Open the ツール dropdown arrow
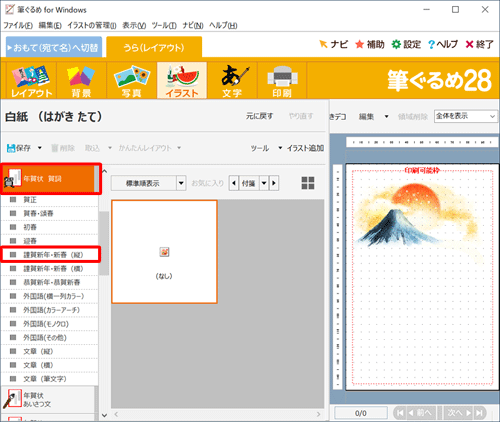 [x=280, y=148]
